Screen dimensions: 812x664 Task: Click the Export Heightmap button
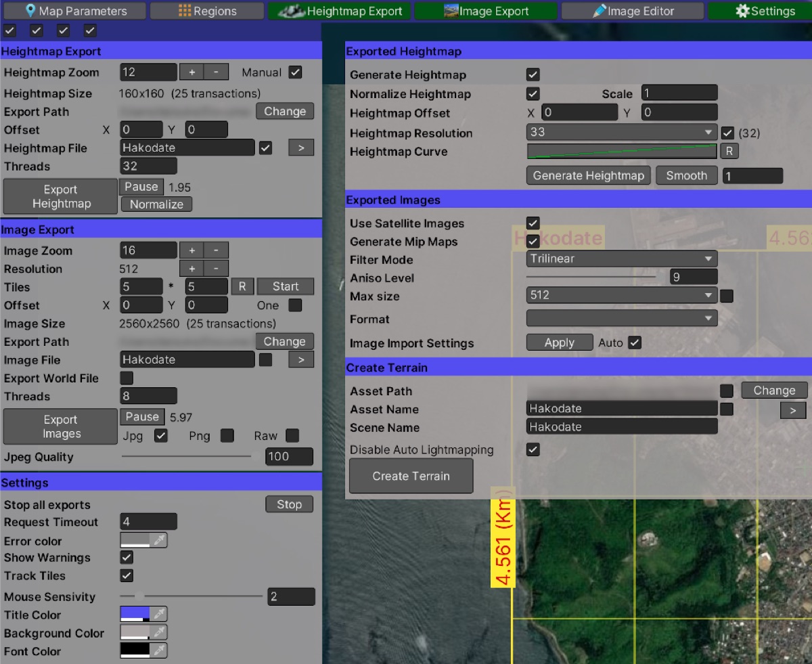pos(60,196)
